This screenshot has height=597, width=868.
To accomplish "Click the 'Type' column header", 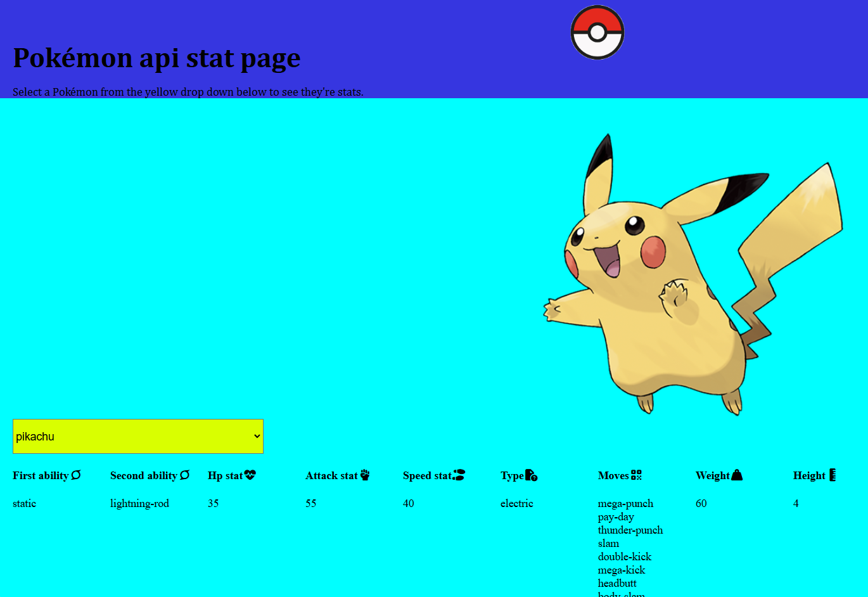I will pyautogui.click(x=512, y=475).
